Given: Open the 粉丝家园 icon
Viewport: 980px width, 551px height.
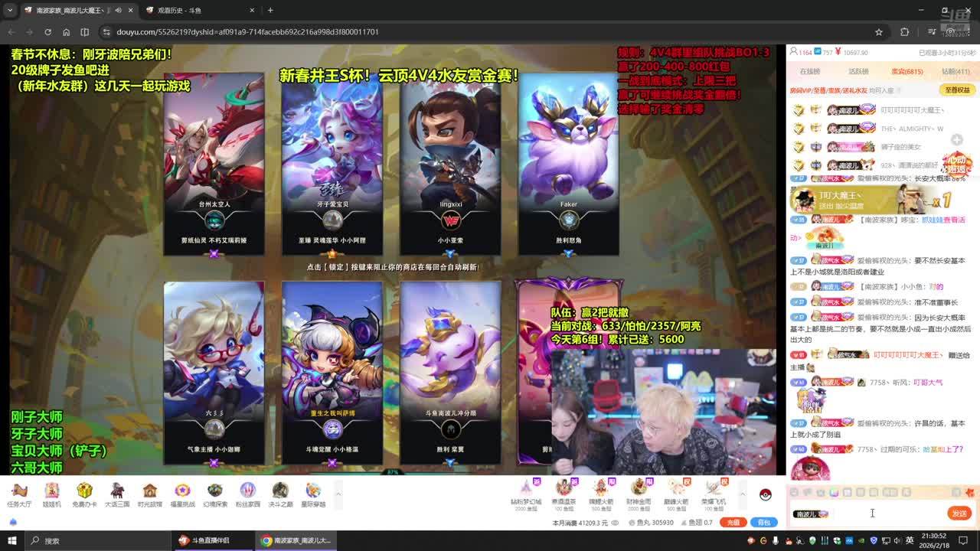Looking at the screenshot, I should click(248, 494).
